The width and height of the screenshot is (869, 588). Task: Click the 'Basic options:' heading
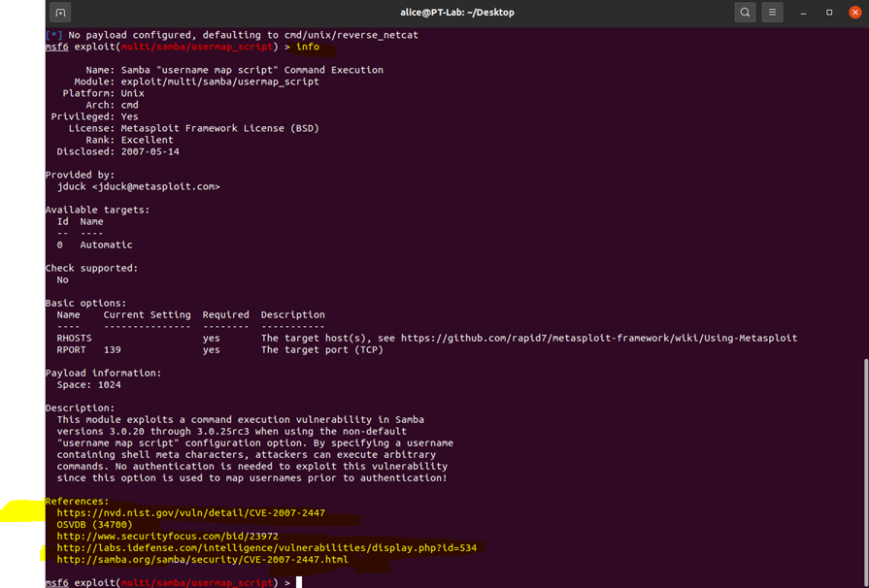click(85, 303)
